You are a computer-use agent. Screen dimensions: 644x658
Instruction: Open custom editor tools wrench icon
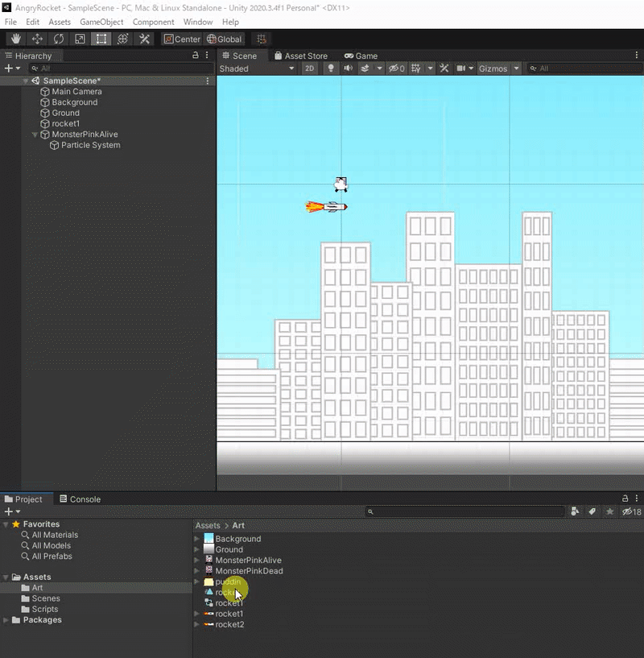pos(145,39)
